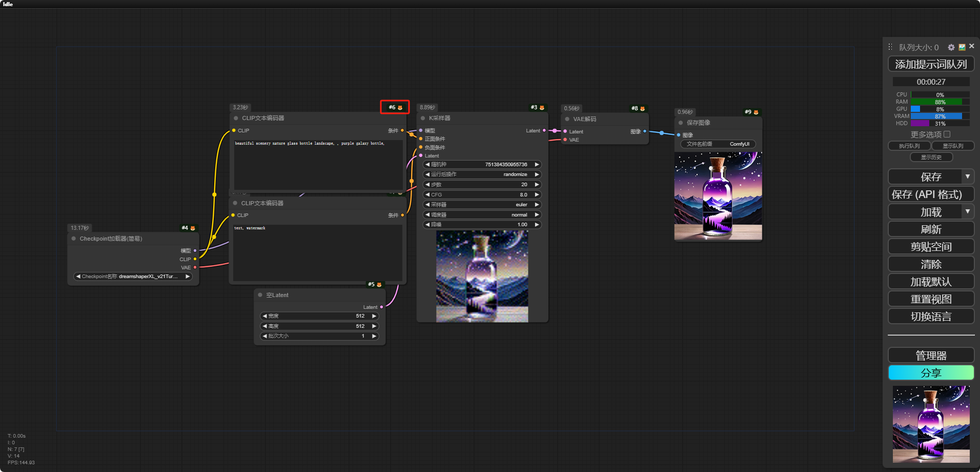980x472 pixels.
Task: Increase the CFG value with right arrow
Action: [x=537, y=195]
